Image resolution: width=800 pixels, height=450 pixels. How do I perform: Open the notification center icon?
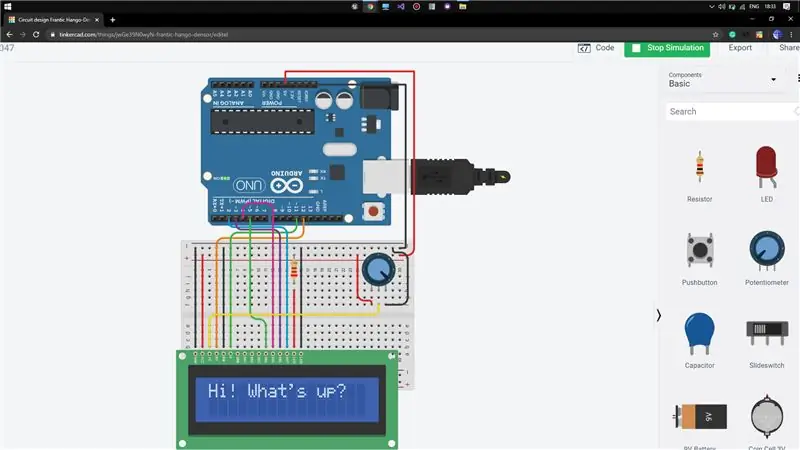coord(786,7)
